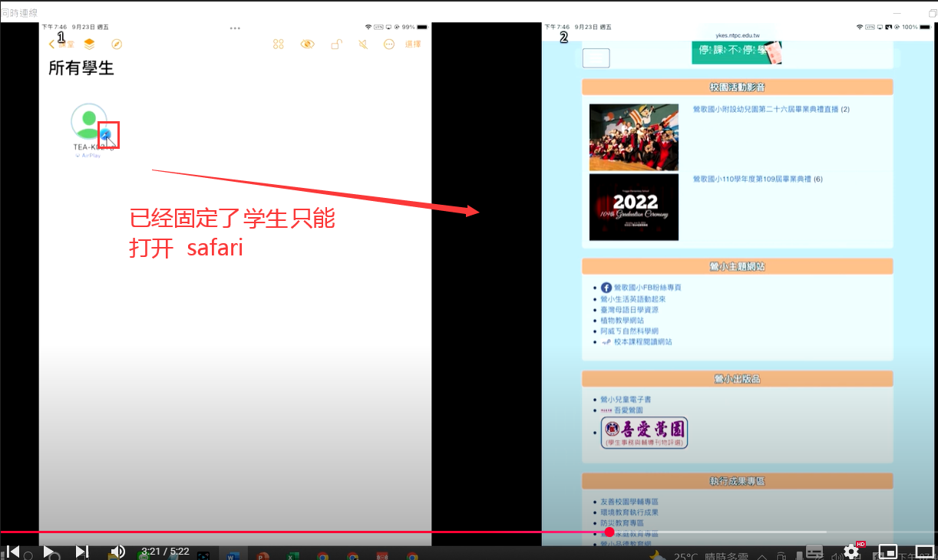
Task: Click the 吾愛鶯園 banner image
Action: [x=644, y=433]
